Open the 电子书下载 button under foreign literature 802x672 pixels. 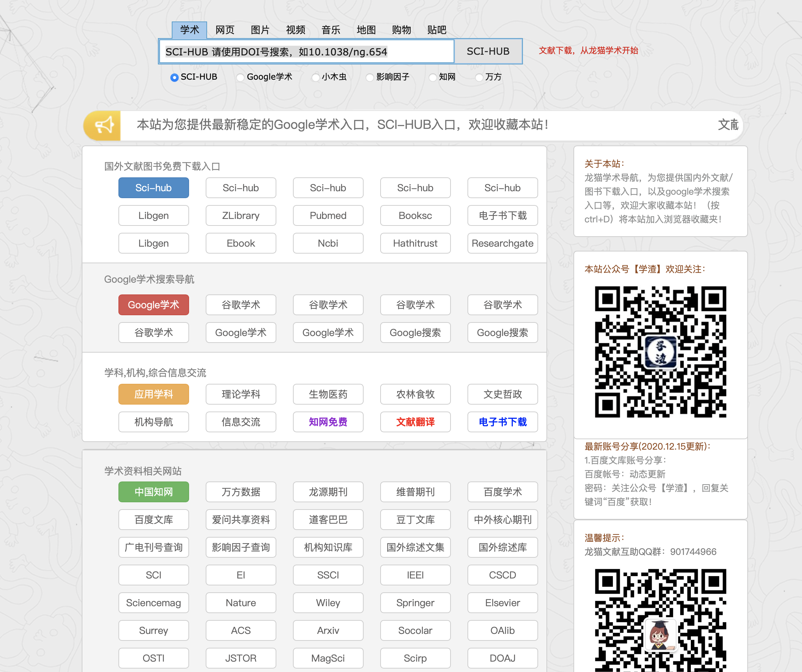[502, 215]
